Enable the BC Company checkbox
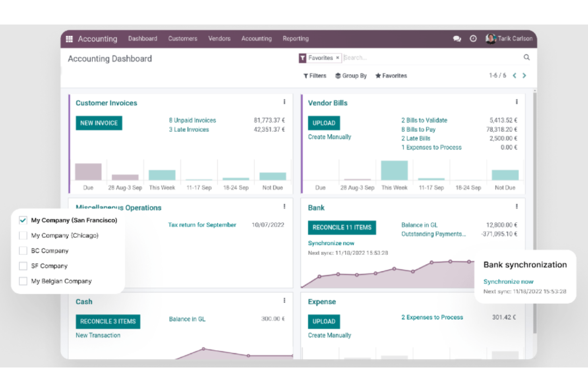 (x=23, y=251)
